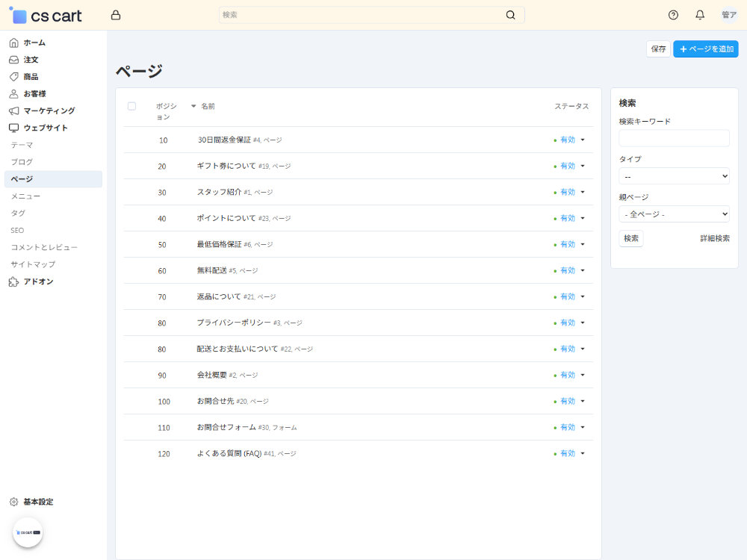This screenshot has width=747, height=560.
Task: Click the 保存 button
Action: 658,49
